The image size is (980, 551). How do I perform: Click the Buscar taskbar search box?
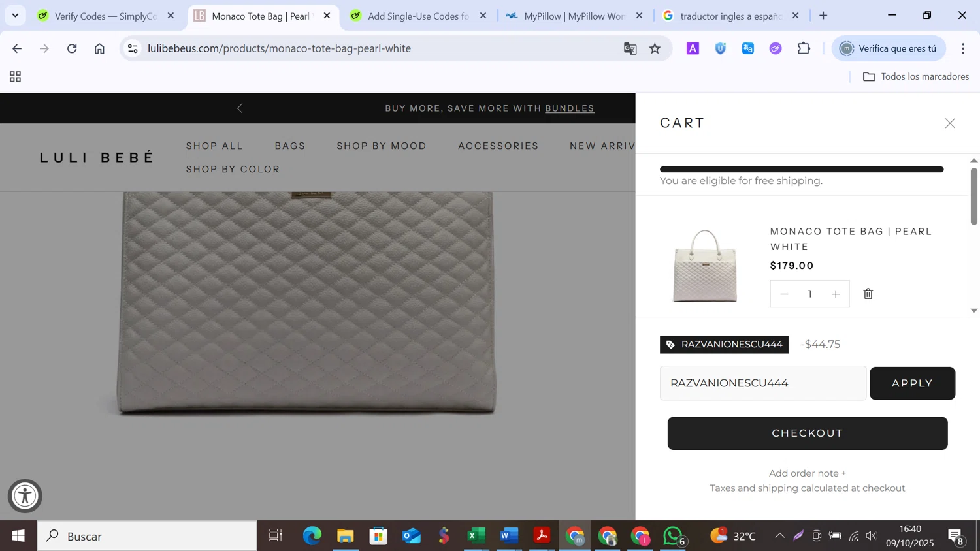[x=147, y=536]
